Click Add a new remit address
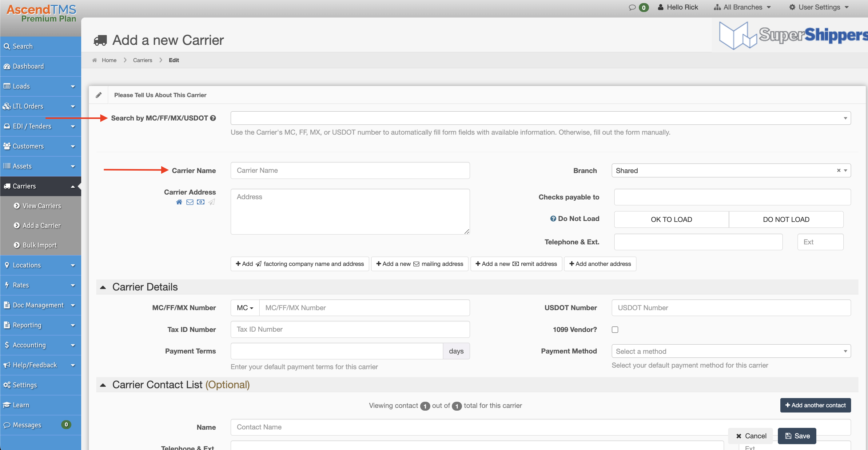Viewport: 868px width, 450px height. [x=516, y=264]
